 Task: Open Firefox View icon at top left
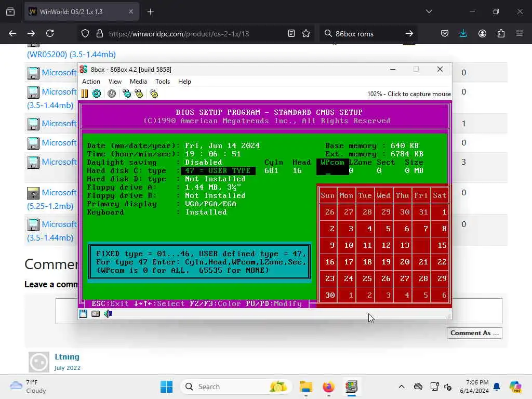tap(10, 11)
